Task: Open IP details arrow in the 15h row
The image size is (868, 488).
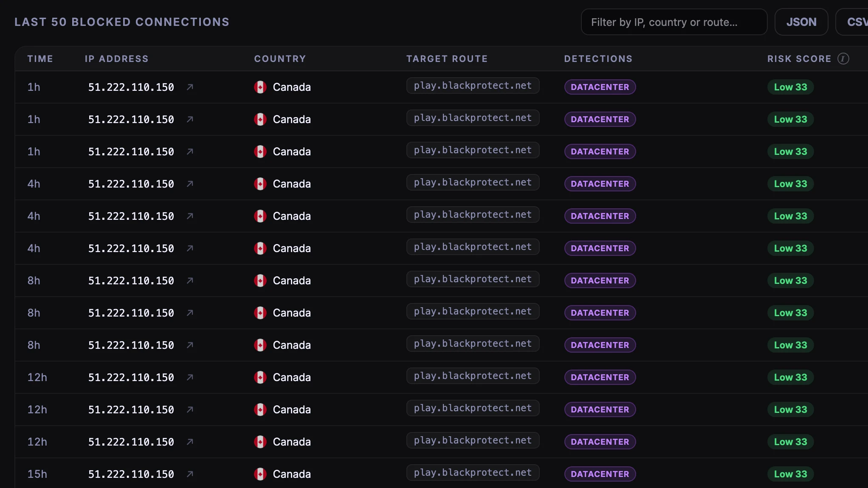Action: pyautogui.click(x=190, y=474)
